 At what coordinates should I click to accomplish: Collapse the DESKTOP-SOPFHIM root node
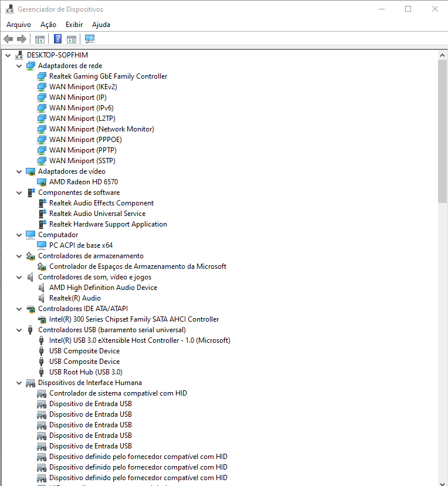click(8, 56)
